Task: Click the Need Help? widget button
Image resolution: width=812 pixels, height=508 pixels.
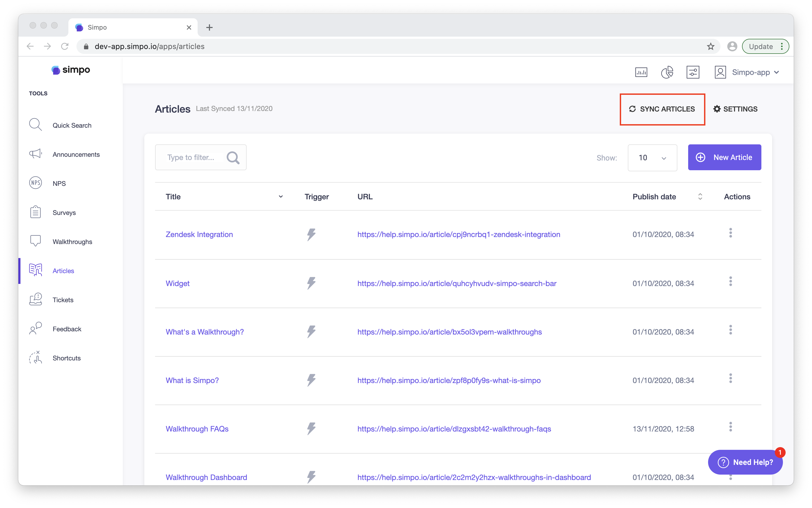Action: click(745, 462)
